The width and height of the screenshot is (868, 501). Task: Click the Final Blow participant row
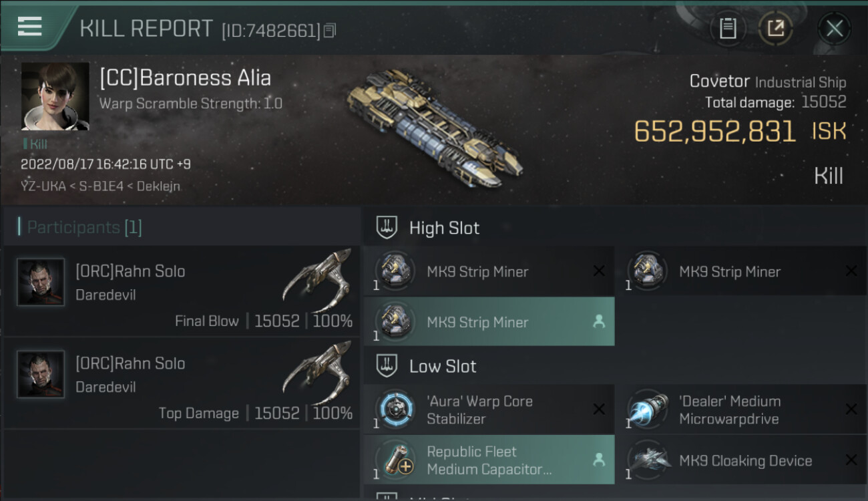tap(182, 291)
